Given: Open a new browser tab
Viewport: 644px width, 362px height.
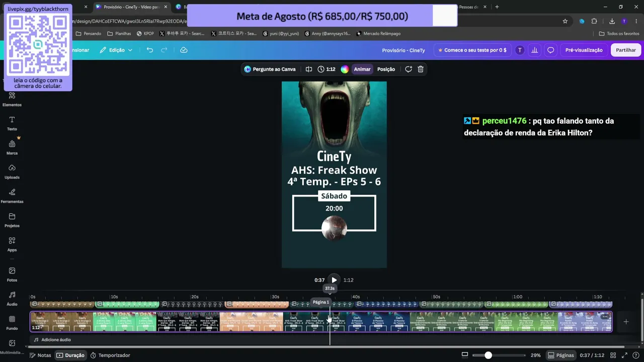Looking at the screenshot, I should point(497,7).
